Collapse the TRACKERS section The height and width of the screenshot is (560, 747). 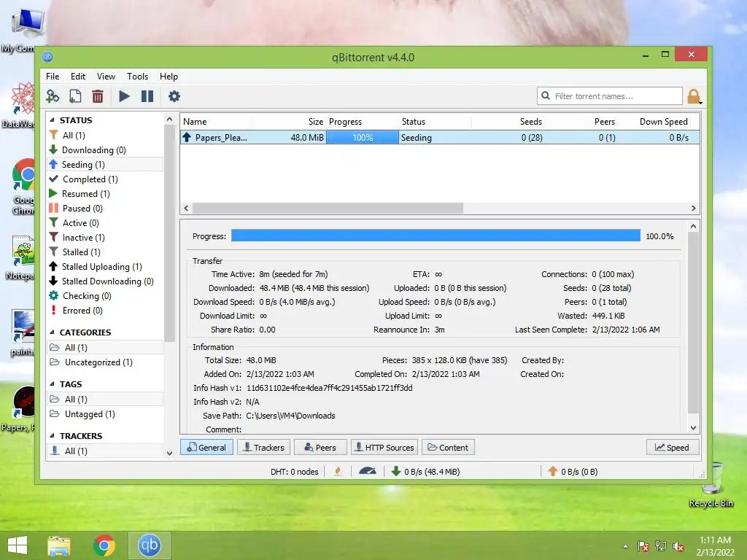[52, 436]
